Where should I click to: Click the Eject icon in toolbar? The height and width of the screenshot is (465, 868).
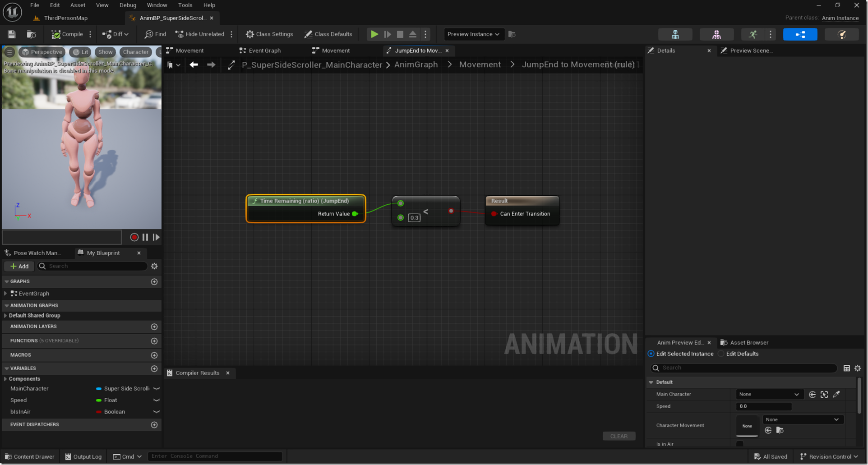(x=413, y=34)
